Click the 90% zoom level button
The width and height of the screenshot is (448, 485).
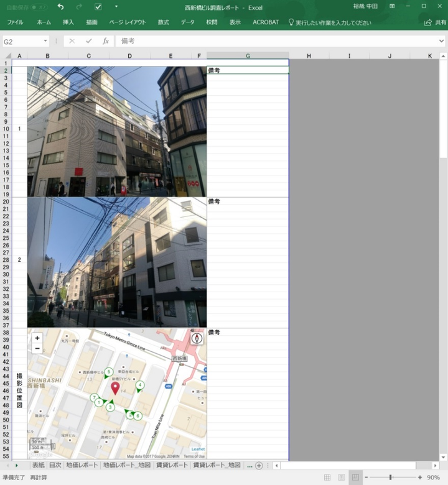(434, 478)
